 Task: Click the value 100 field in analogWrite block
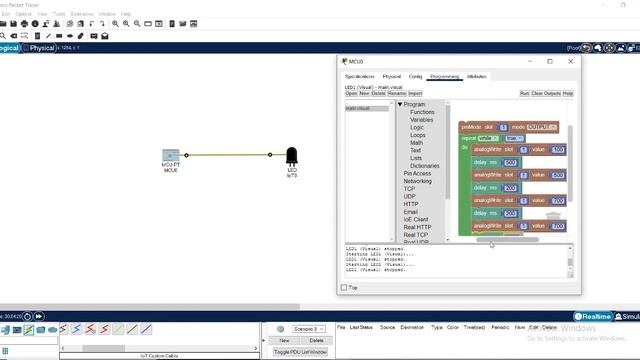coord(558,150)
